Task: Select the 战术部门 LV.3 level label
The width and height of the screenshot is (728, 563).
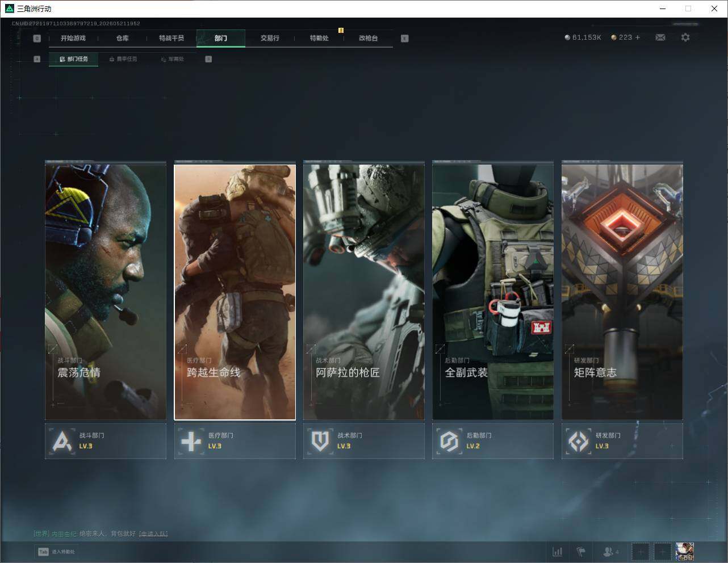Action: 344,446
